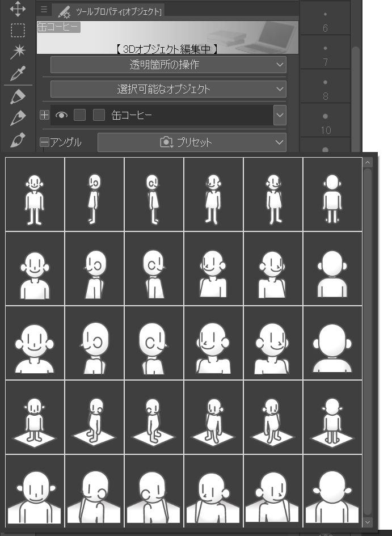
Task: Click the preset list scroll-down arrow
Action: click(x=368, y=521)
